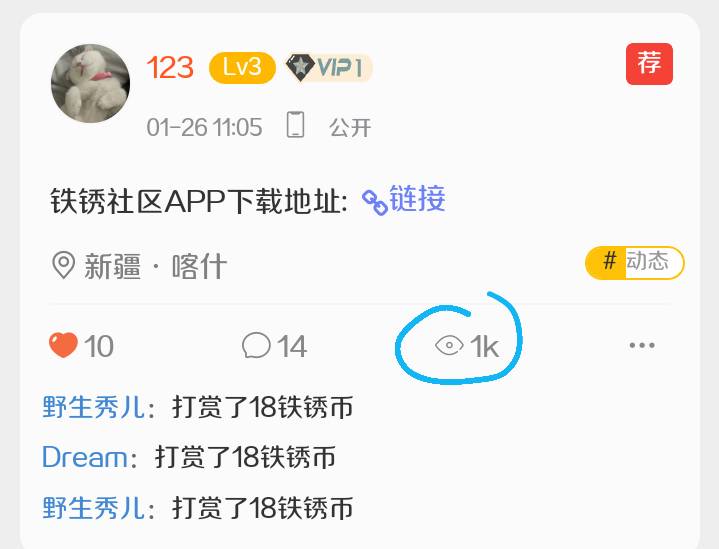The width and height of the screenshot is (719, 549).
Task: Tap the diamond VIP1 badge
Action: coord(328,68)
